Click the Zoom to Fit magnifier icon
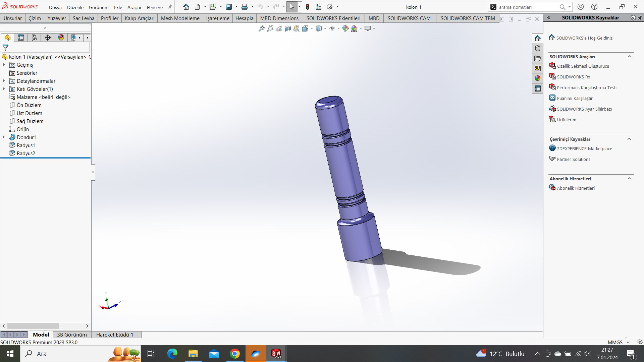This screenshot has width=644, height=362. (262, 28)
